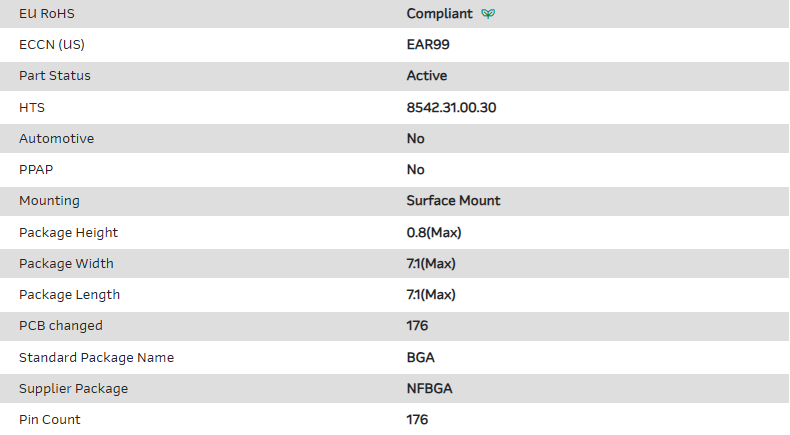790x435 pixels.
Task: Click the No value in the PPAP row
Action: [x=415, y=169]
